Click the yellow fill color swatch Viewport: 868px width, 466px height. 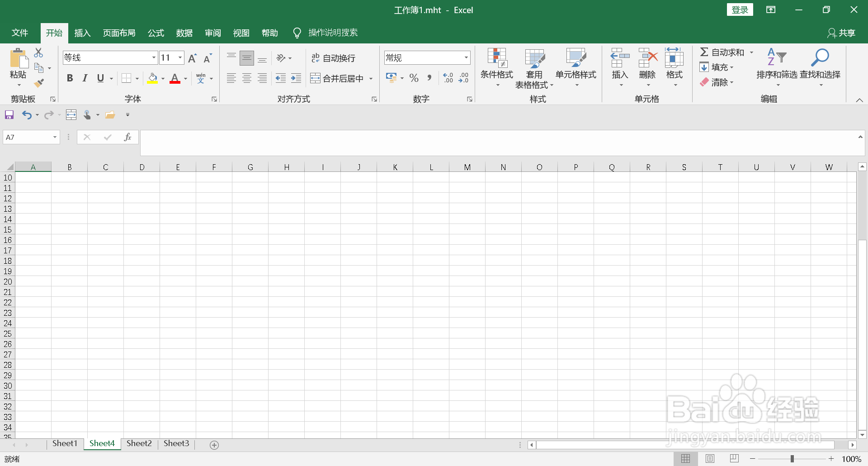coord(153,79)
